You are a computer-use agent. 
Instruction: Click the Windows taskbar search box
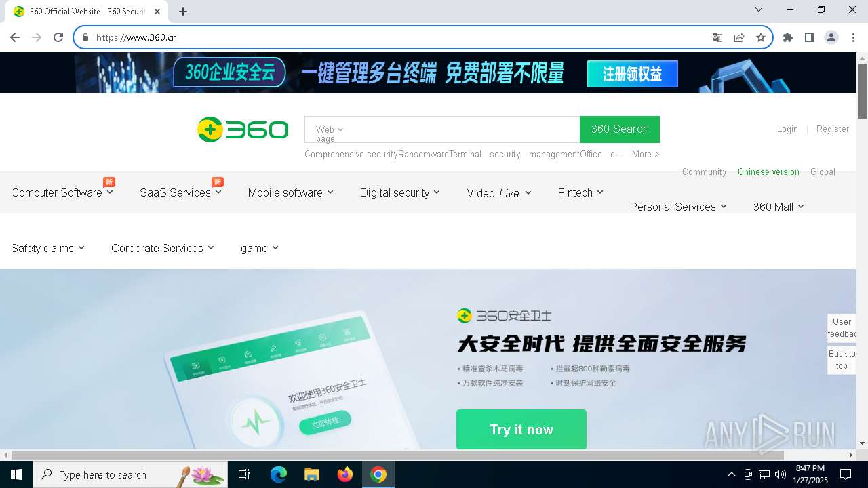pyautogui.click(x=130, y=474)
